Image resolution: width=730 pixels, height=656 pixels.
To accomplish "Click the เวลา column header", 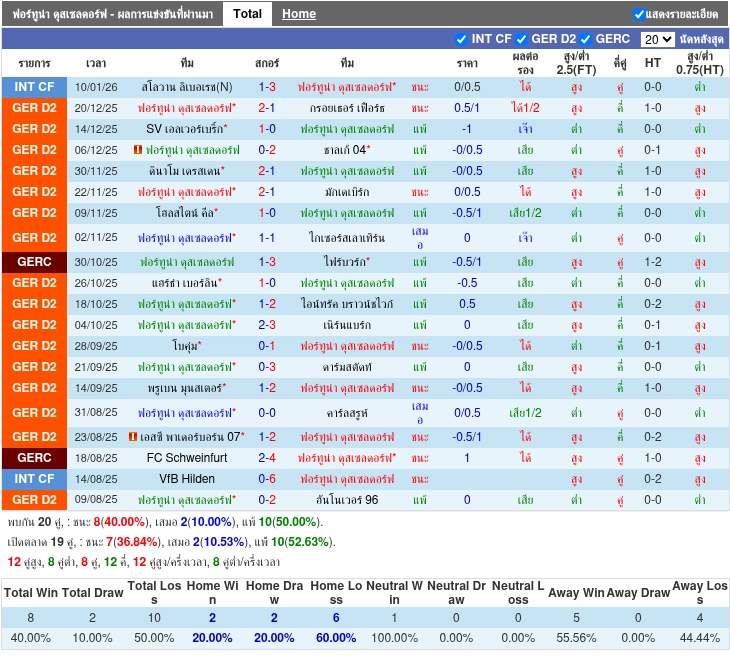I will tap(96, 63).
